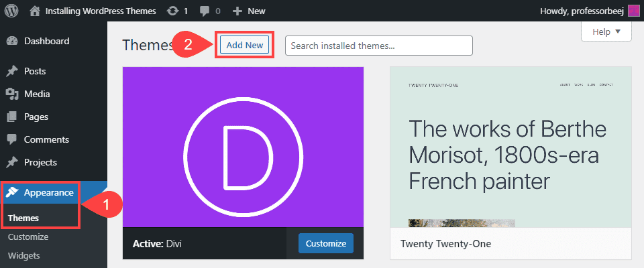Screen dimensions: 644x268
Task: Open the Projects menu item
Action: (40, 162)
